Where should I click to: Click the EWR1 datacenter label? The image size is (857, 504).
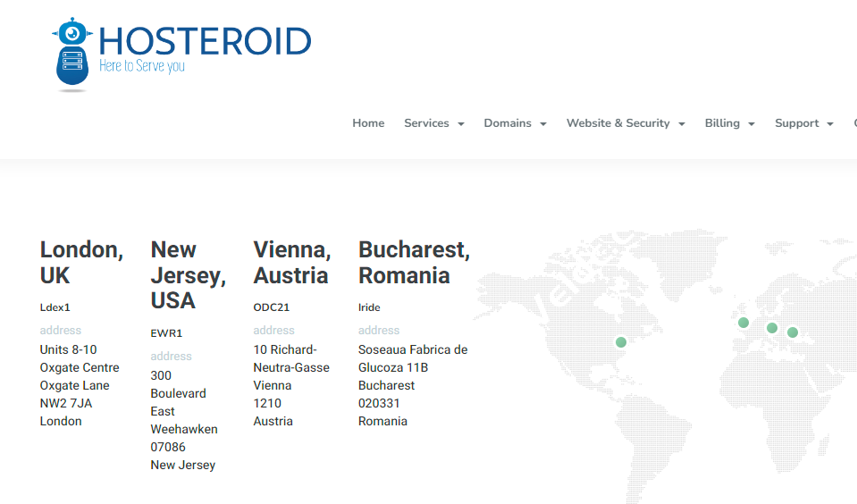pos(166,333)
